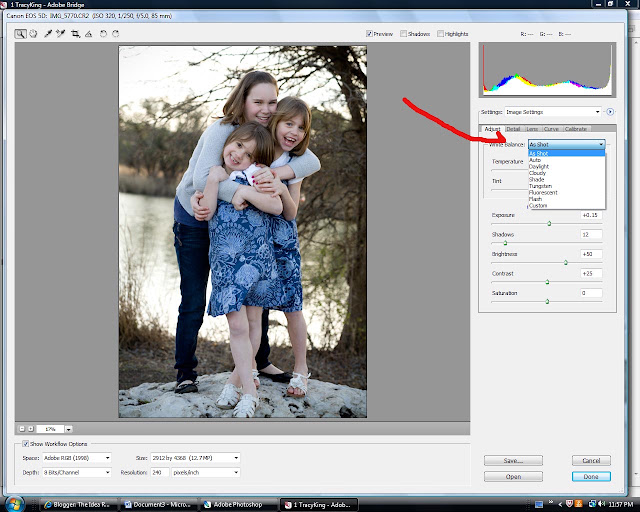Select the Zoom tool
Image resolution: width=640 pixels, height=512 pixels.
click(20, 34)
